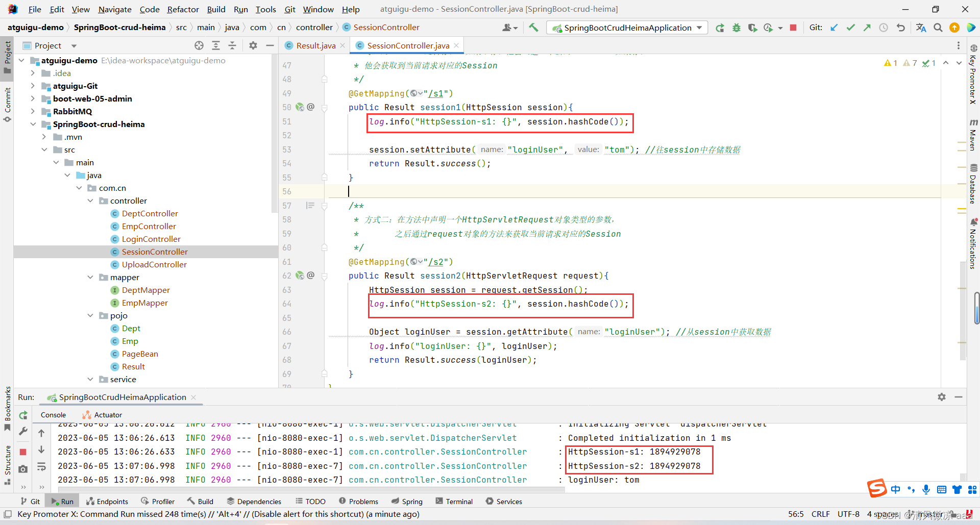Rerun application with the green reload icon
The height and width of the screenshot is (525, 980).
point(720,28)
